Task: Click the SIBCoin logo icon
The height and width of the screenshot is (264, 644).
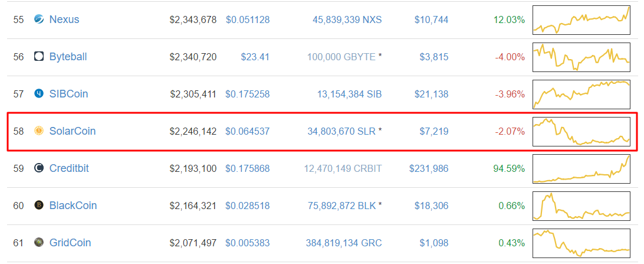Action: point(38,94)
